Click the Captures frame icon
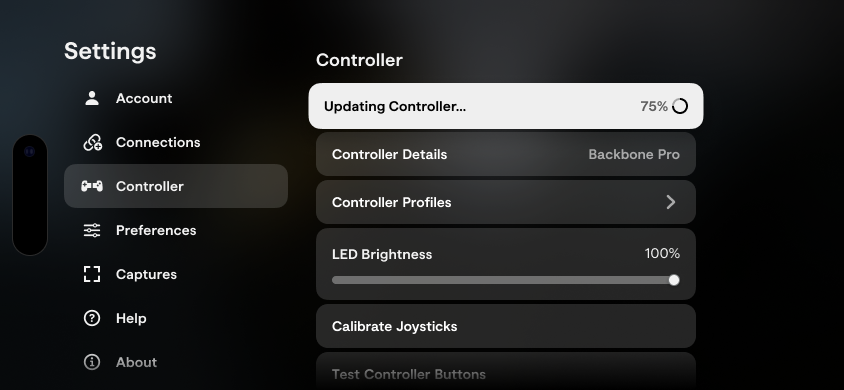 click(92, 274)
